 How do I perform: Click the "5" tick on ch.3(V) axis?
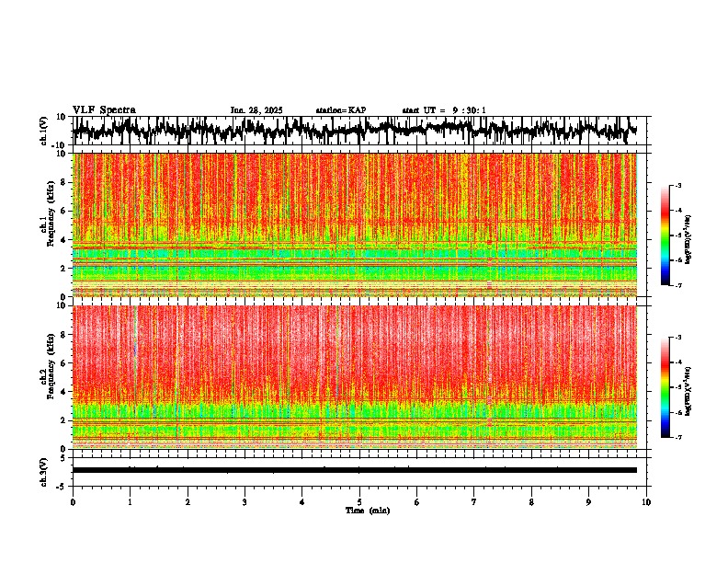[x=63, y=458]
